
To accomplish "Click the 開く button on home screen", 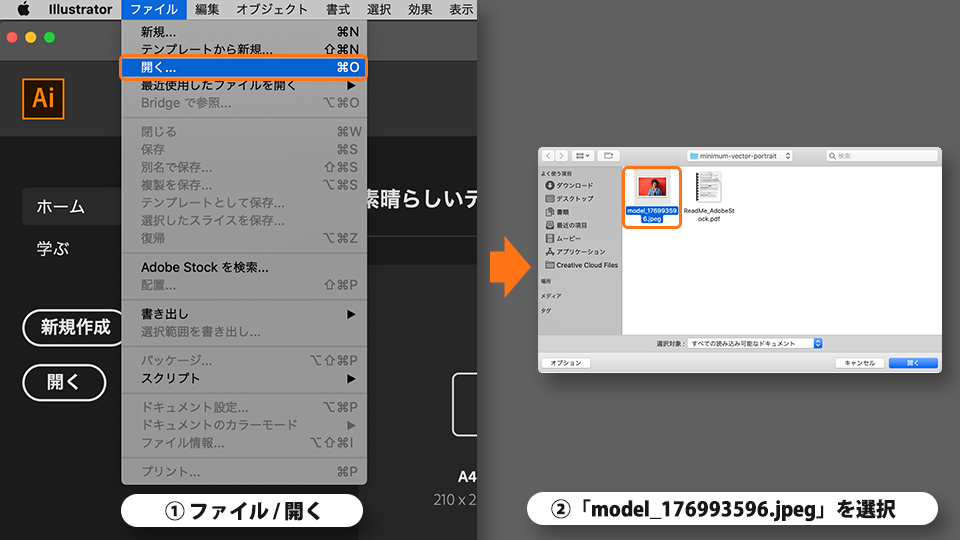I will [x=64, y=383].
